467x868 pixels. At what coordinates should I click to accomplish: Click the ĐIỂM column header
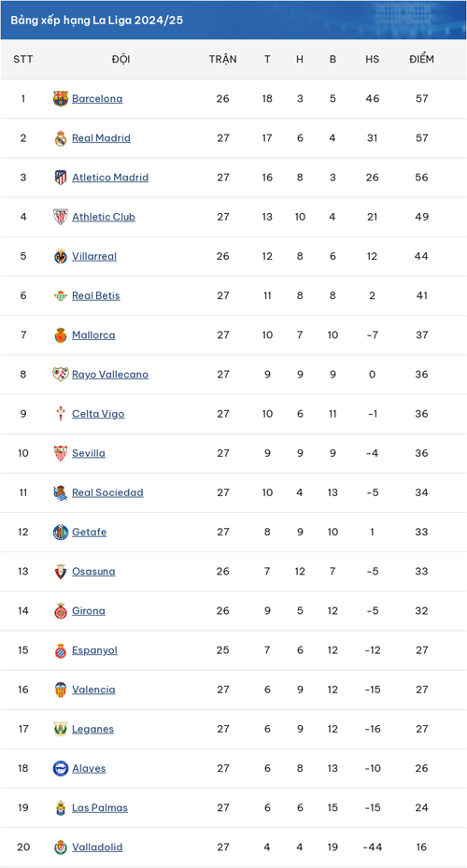[x=421, y=59]
